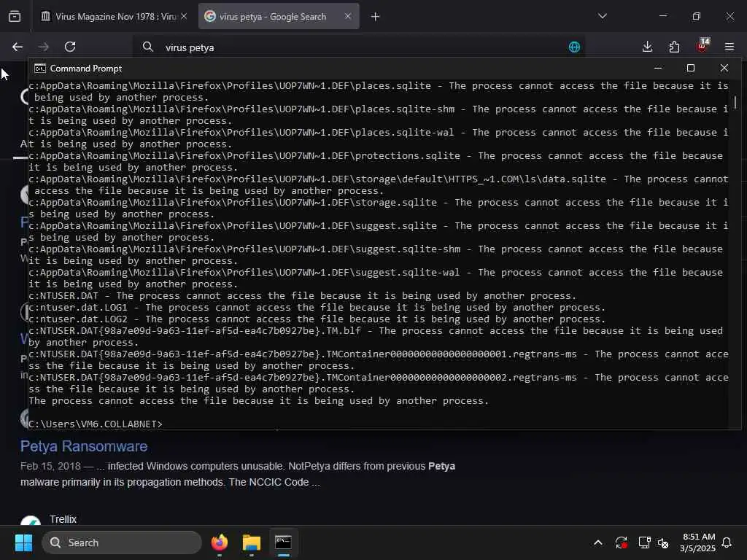Click the suggest.sqlite-wal error line

click(376, 278)
